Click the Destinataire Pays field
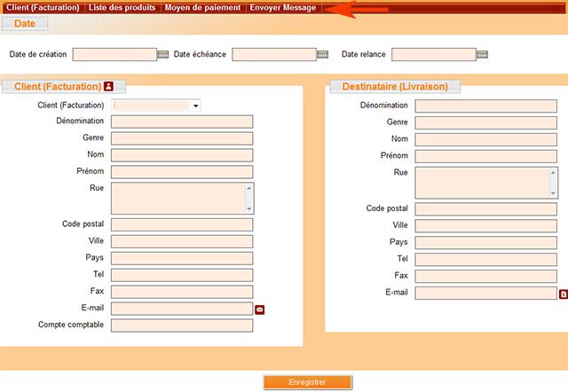Screen dimensions: 568x392 [x=485, y=242]
